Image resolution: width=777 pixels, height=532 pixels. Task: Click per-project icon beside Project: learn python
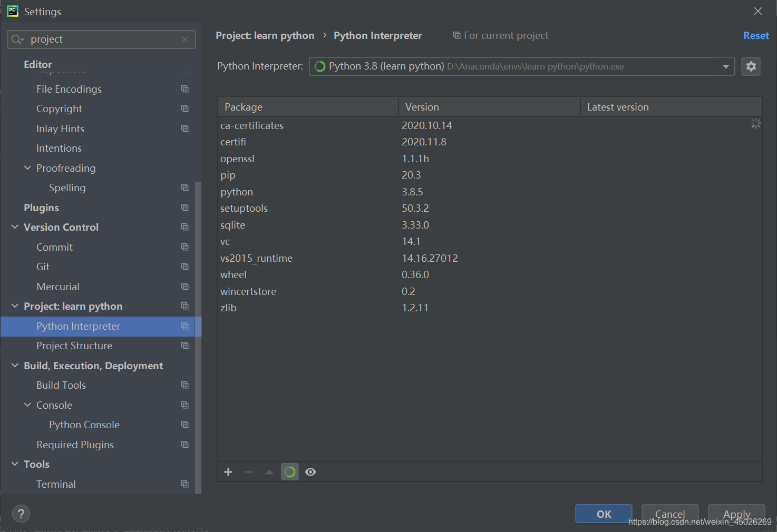[185, 306]
